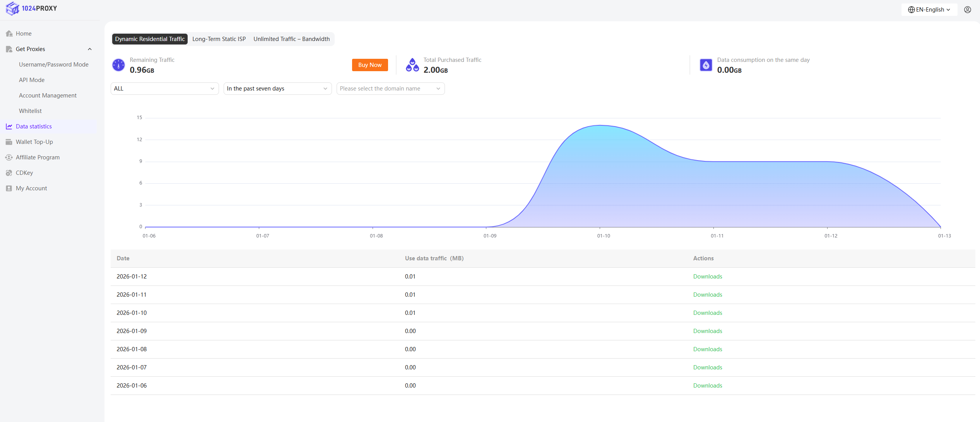The width and height of the screenshot is (980, 422).
Task: Switch to Unlimited Traffic – Bandwidth tab
Action: [291, 39]
